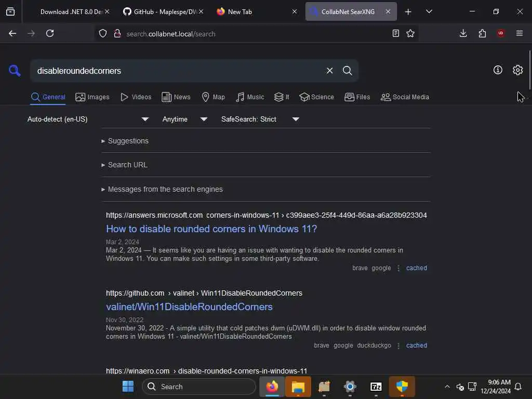Screen dimensions: 532x399
Task: Open Windows Security shield taskbar icon
Action: point(402,387)
